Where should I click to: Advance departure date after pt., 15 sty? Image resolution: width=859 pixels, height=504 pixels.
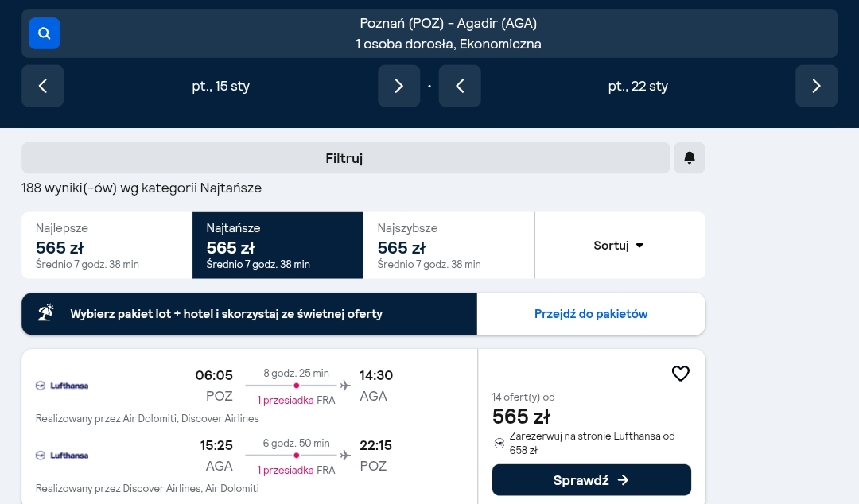[x=398, y=86]
